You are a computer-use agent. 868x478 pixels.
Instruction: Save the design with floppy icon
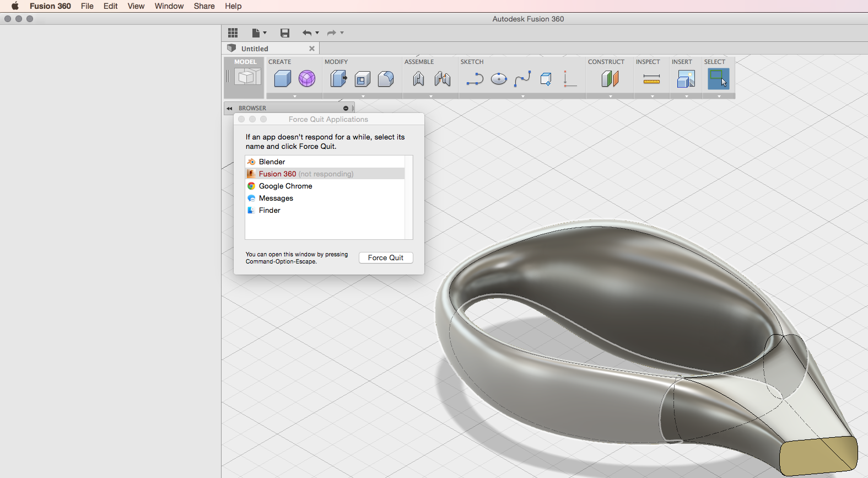coord(285,33)
